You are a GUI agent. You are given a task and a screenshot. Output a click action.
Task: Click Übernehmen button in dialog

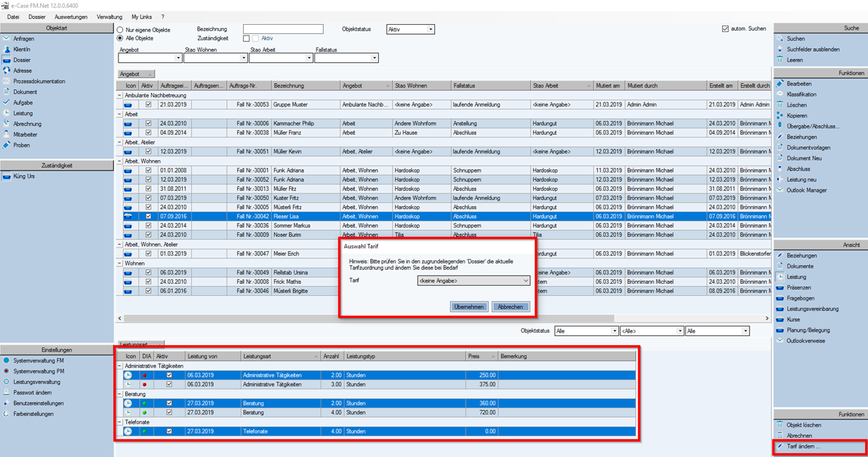click(x=469, y=307)
